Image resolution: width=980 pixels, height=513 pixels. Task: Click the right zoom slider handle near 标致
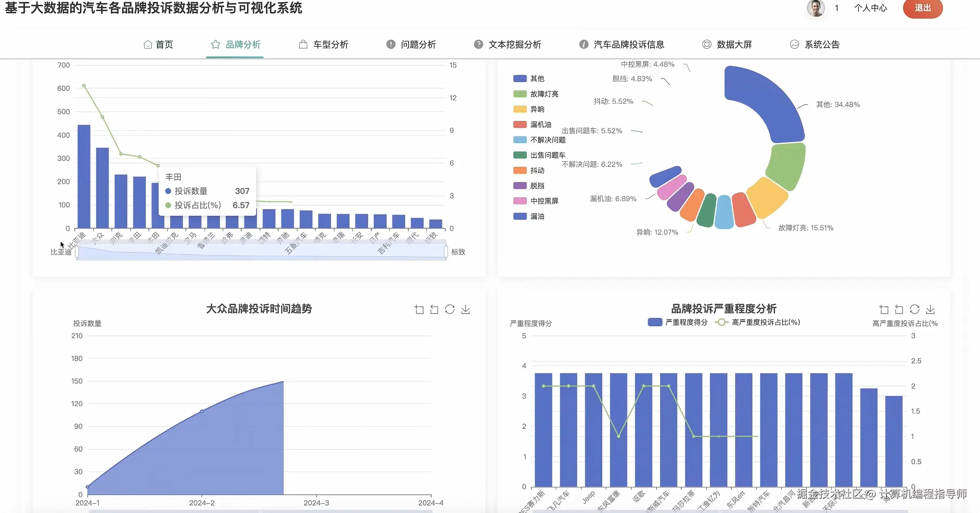click(x=446, y=252)
